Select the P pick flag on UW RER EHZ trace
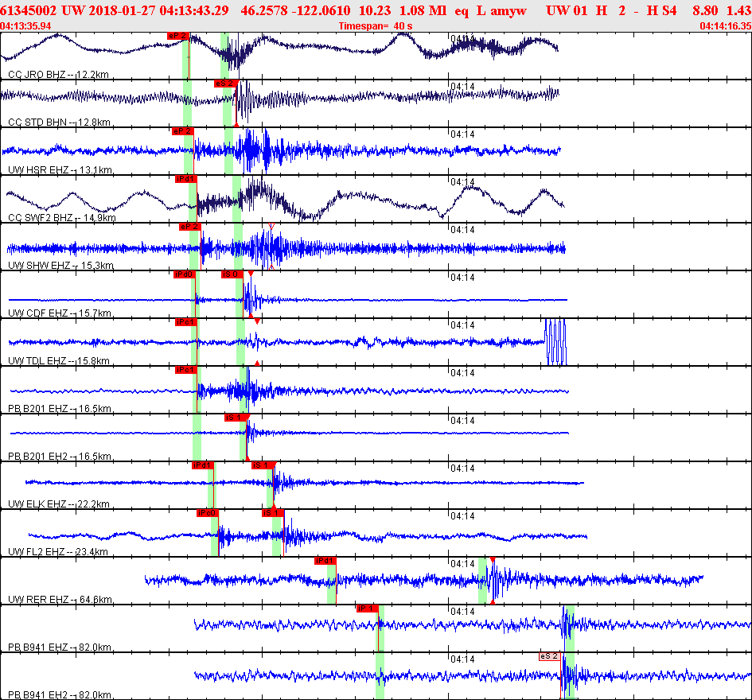The image size is (752, 700). tap(325, 561)
